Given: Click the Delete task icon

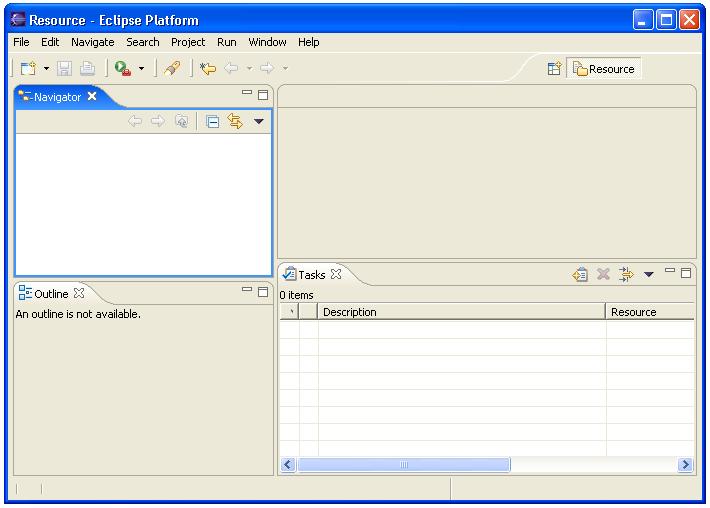Looking at the screenshot, I should (x=603, y=274).
